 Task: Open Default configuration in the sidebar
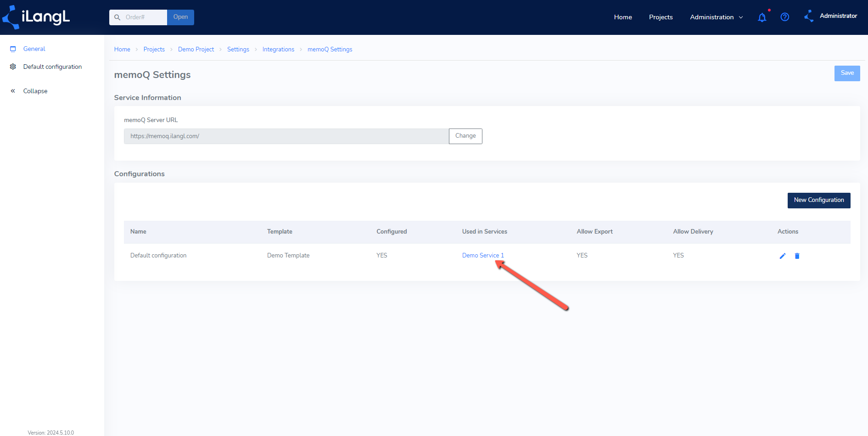(x=52, y=67)
